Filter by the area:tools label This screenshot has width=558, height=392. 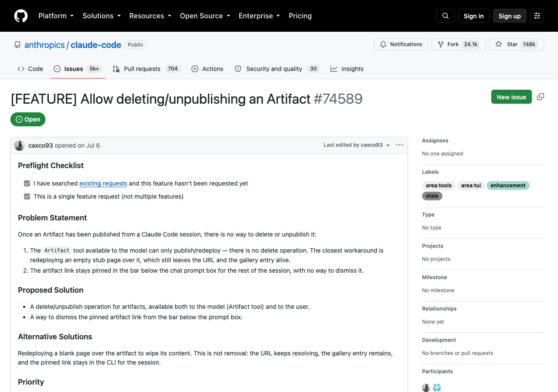tap(439, 186)
